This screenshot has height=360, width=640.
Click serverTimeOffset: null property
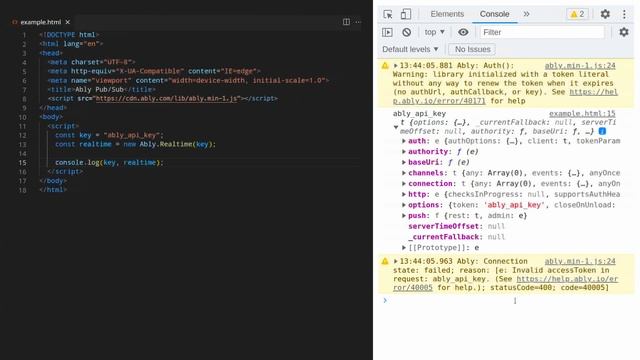[x=456, y=226]
